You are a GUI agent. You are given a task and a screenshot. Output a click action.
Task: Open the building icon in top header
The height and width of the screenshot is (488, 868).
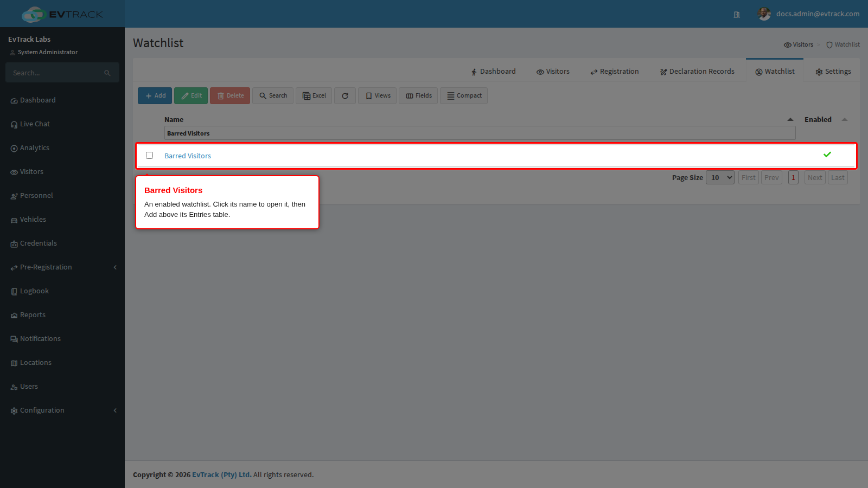(737, 15)
